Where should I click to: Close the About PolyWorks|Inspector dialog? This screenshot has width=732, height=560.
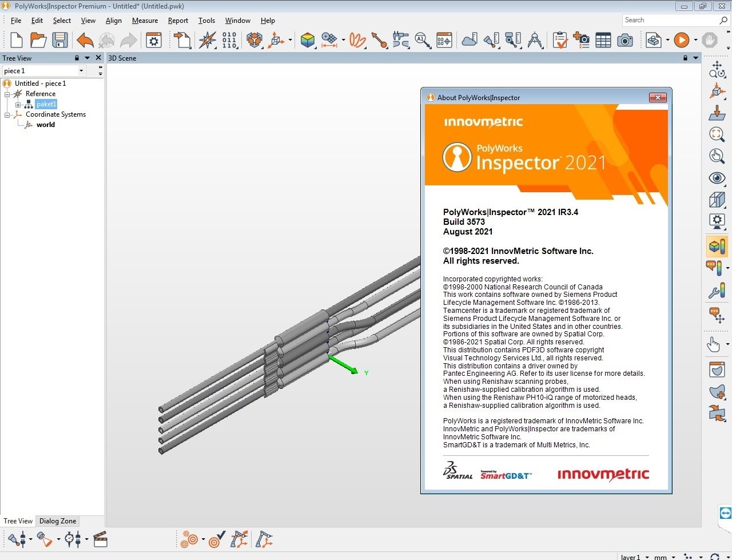[658, 98]
